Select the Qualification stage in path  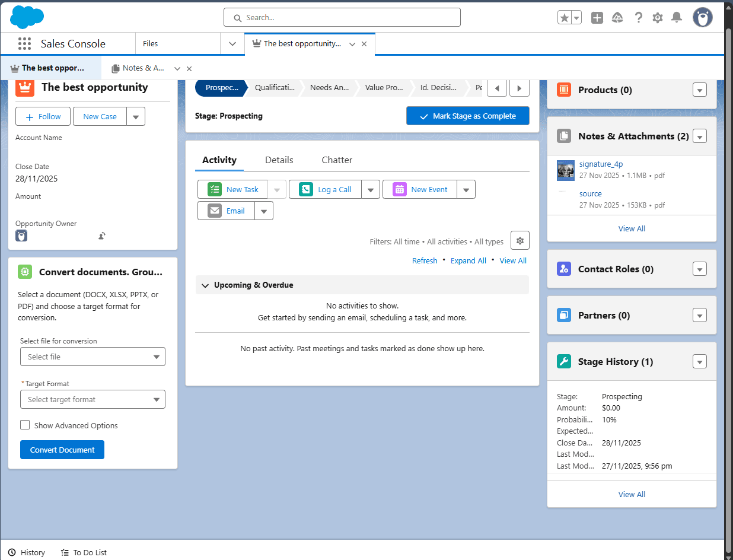click(x=275, y=88)
